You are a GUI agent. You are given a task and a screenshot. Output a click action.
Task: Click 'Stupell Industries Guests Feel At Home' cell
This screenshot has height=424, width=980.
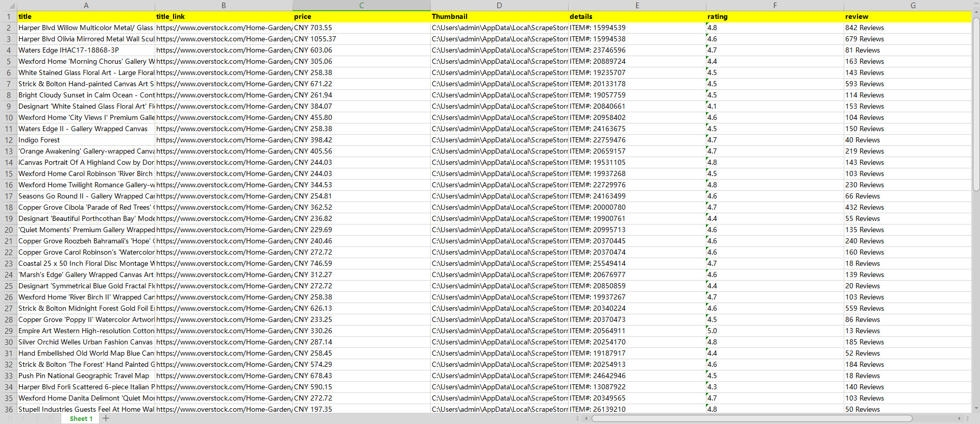click(x=86, y=409)
